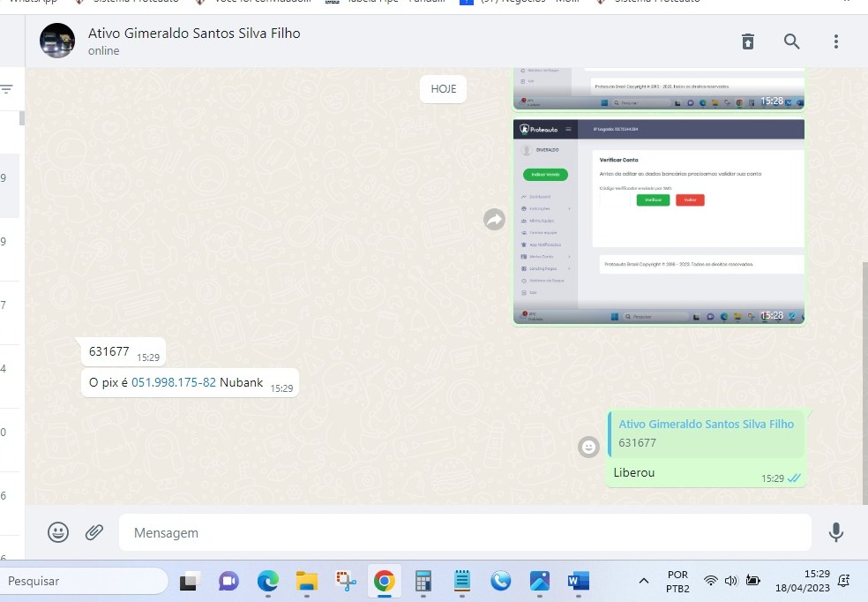Open the Verificar Conta screenshot image
The width and height of the screenshot is (868, 602).
coord(658,222)
